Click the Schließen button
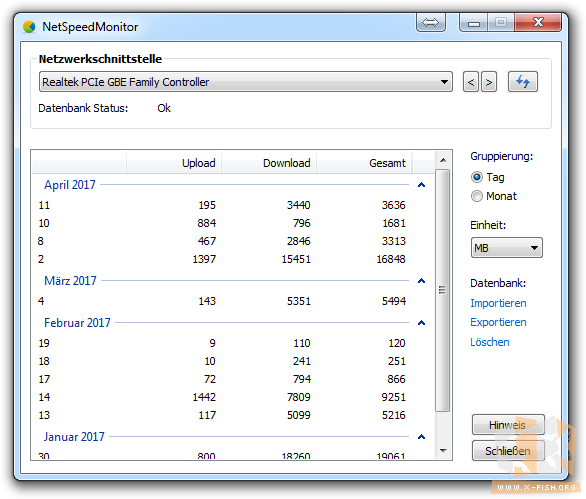This screenshot has width=586, height=499. 508,451
